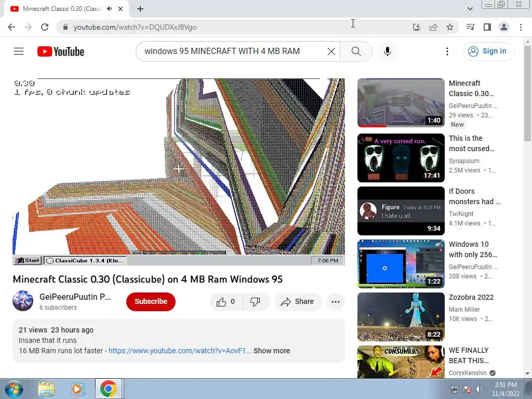Screen dimensions: 532x399
Task: Launch Windows Media Player from taskbar
Action: click(x=77, y=389)
